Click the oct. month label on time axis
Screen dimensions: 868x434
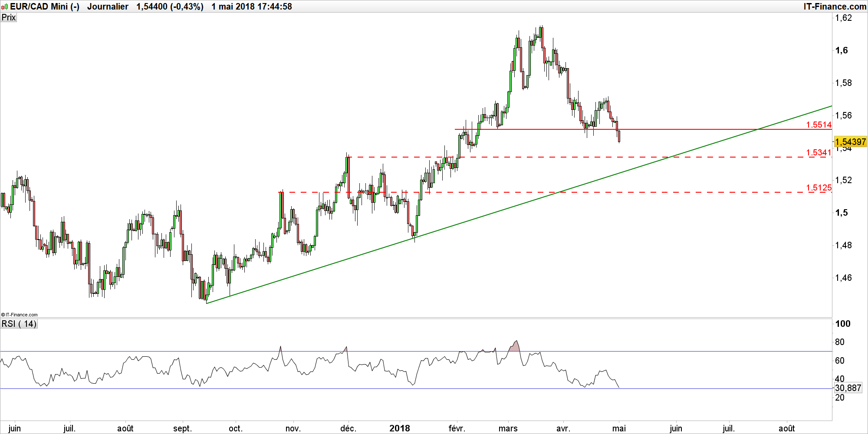point(235,428)
